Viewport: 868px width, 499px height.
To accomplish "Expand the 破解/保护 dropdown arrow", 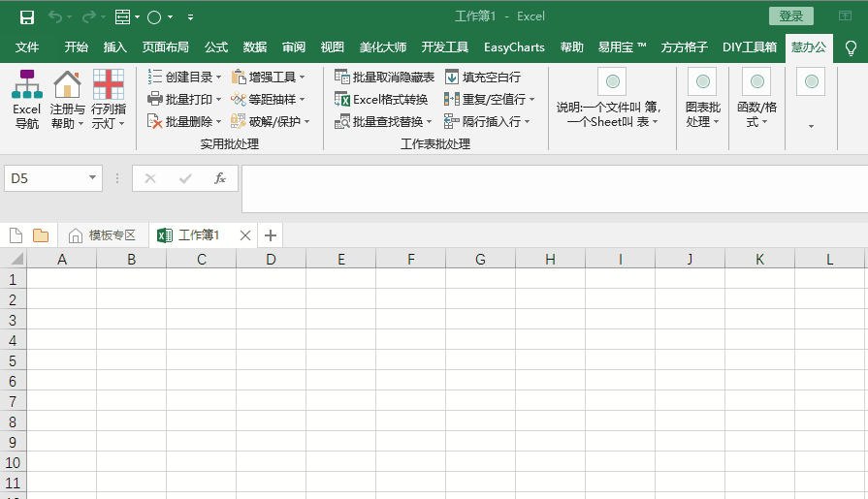I will 307,121.
